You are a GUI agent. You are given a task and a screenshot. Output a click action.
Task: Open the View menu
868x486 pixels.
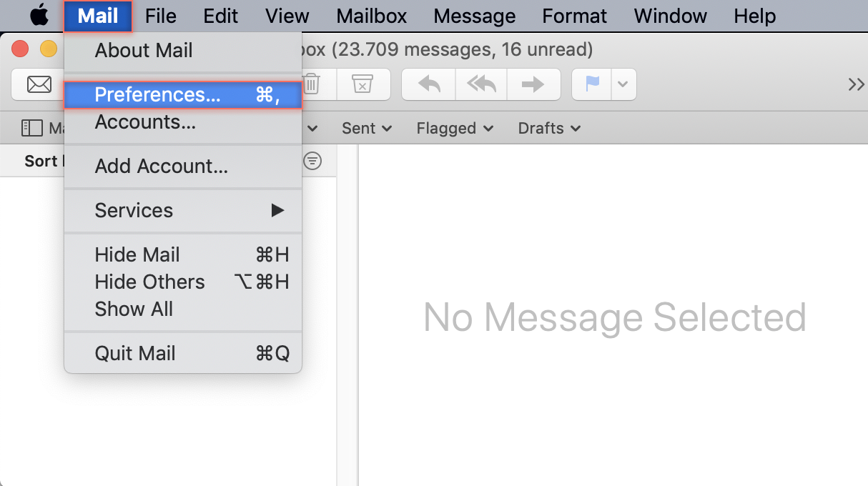pos(287,16)
